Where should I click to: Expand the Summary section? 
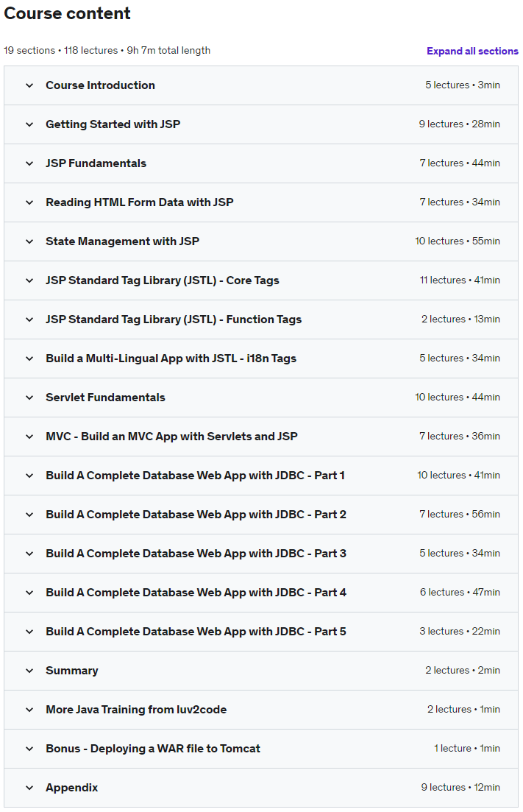point(71,671)
